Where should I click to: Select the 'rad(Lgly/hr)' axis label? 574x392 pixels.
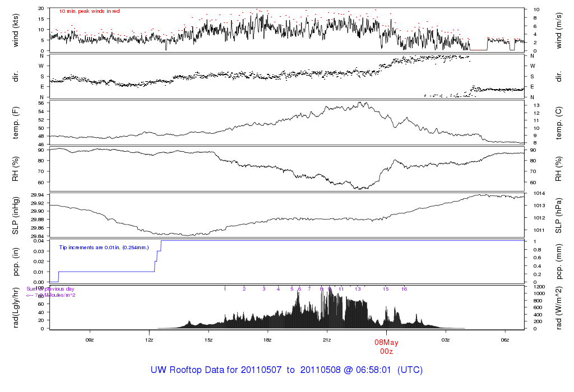click(x=15, y=307)
